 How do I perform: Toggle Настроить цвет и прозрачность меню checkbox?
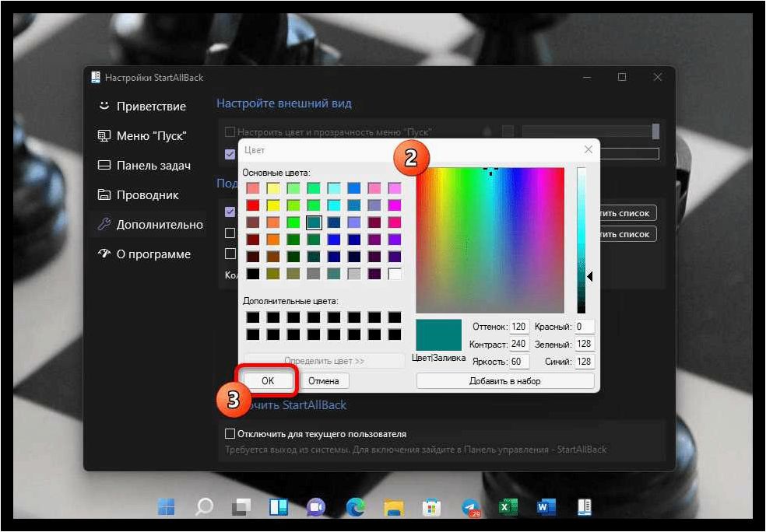[230, 131]
